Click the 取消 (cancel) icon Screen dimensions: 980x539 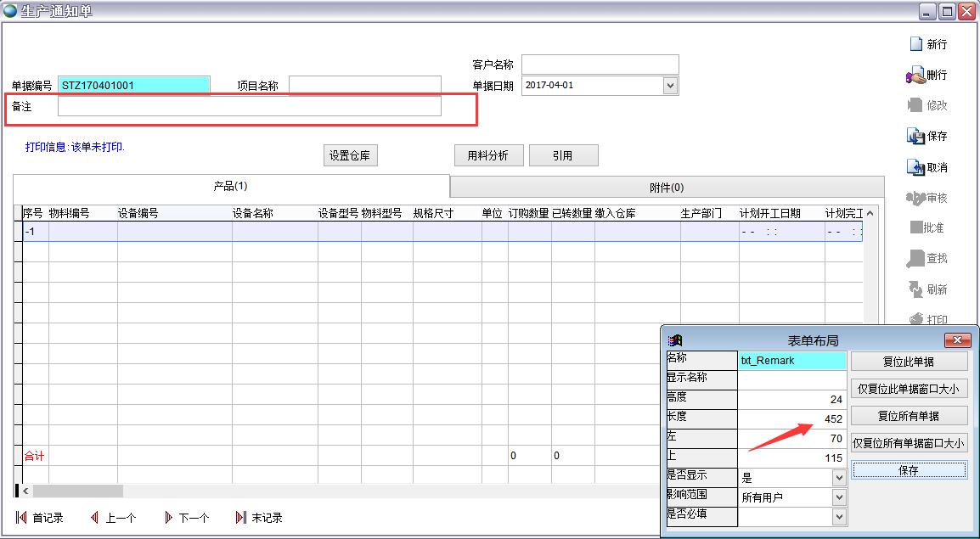tap(915, 167)
